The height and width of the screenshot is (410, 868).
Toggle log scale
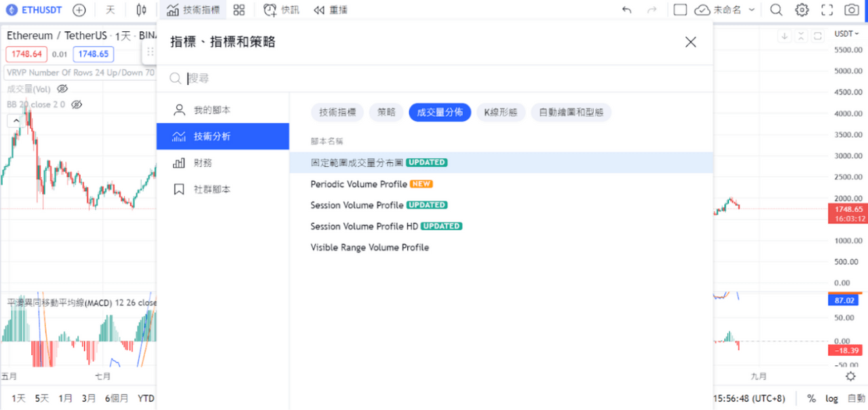pos(832,398)
